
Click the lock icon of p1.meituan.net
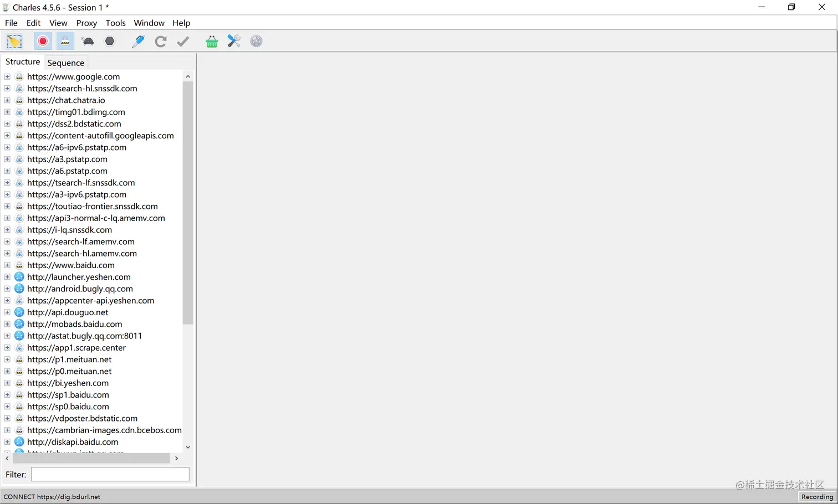[x=19, y=359]
